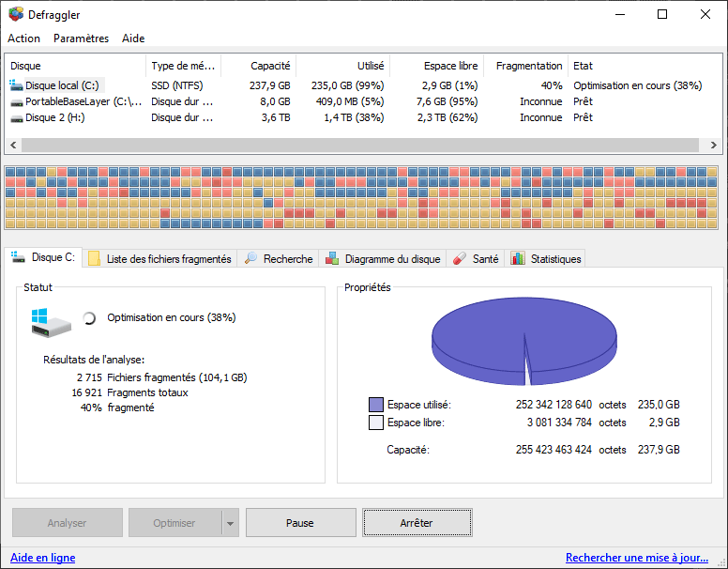Click the 1,4 TB (38%) used cell

tap(354, 117)
